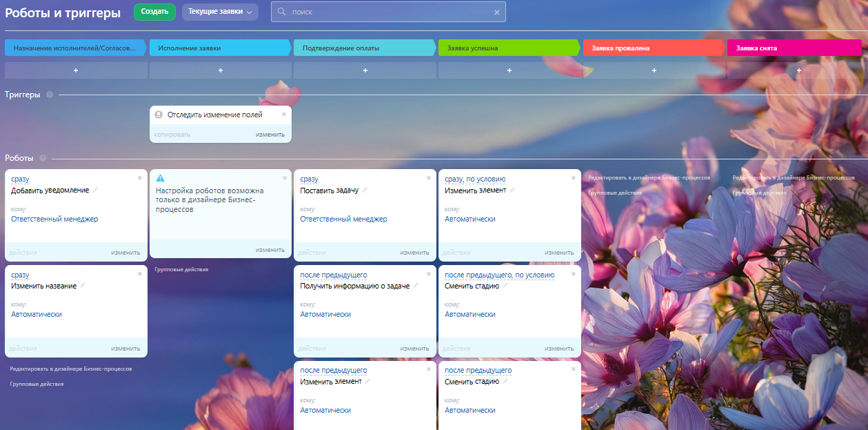Click Автоматически on the Изменить название card
This screenshot has width=868, height=430.
(x=37, y=314)
